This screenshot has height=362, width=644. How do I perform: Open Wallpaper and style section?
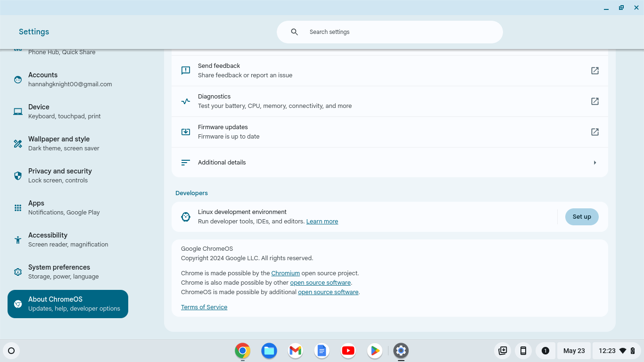68,144
